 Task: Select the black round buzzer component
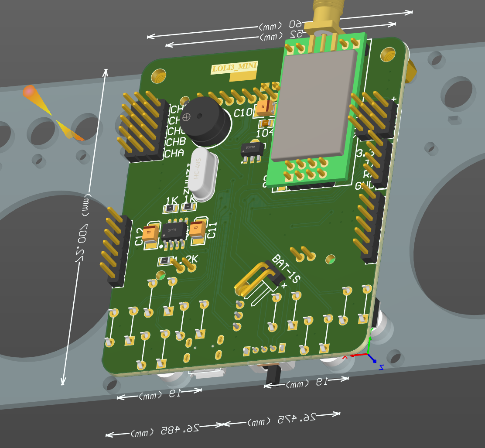point(206,122)
